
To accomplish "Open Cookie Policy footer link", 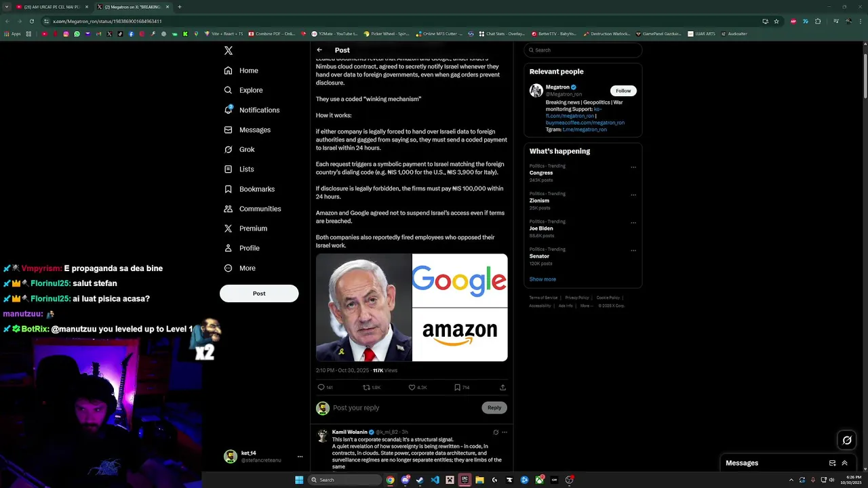I will 608,298.
